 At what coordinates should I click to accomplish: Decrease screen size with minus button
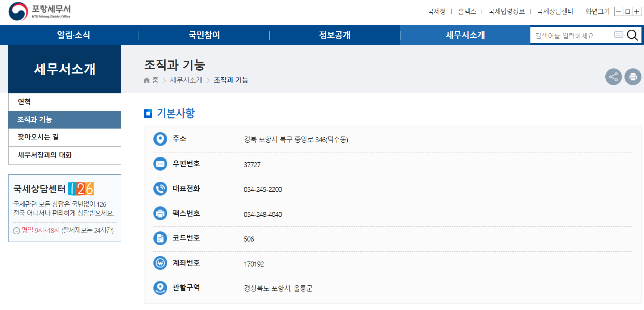619,12
